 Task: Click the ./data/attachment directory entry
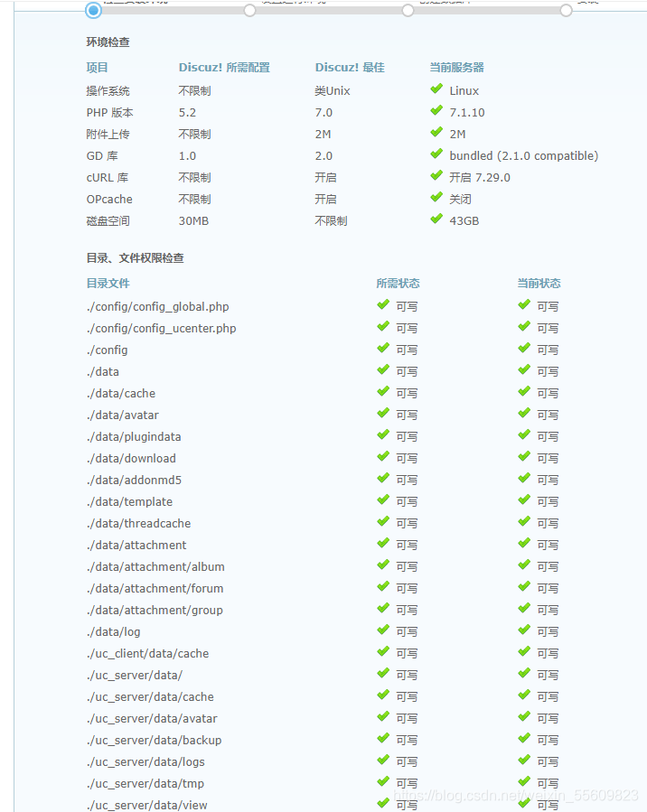point(136,546)
